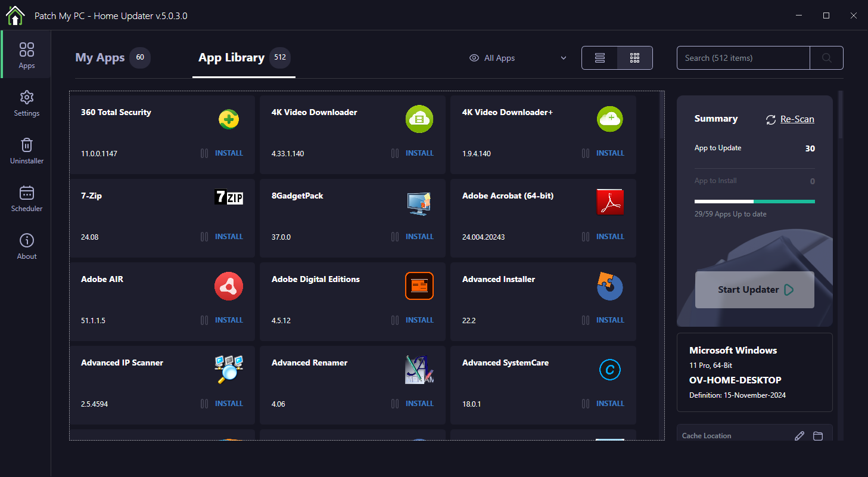Install Adobe Acrobat (64-bit)
Screen dimensions: 868x477
tap(610, 237)
